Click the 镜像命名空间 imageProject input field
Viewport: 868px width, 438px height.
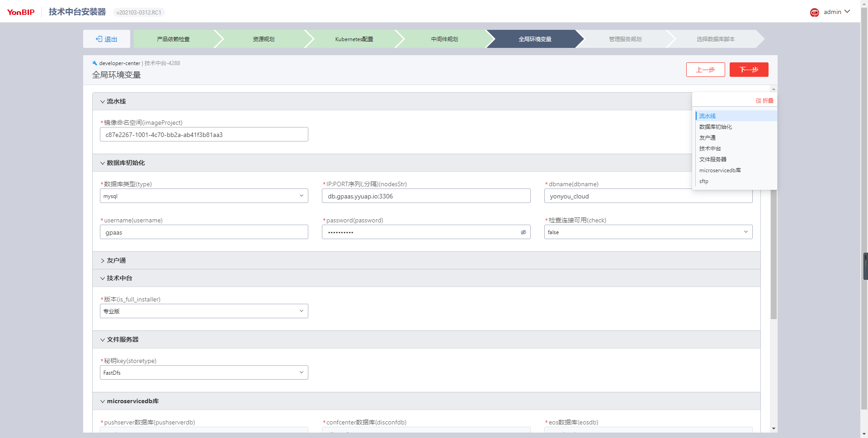[204, 134]
